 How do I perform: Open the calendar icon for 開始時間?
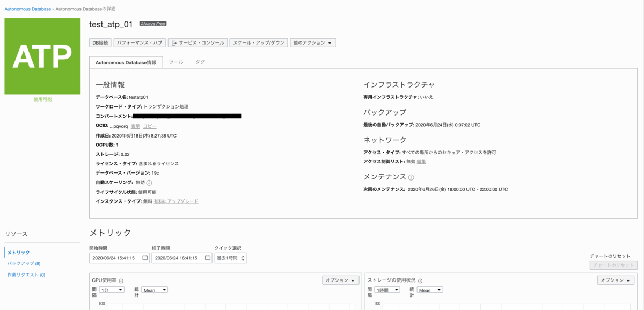145,258
